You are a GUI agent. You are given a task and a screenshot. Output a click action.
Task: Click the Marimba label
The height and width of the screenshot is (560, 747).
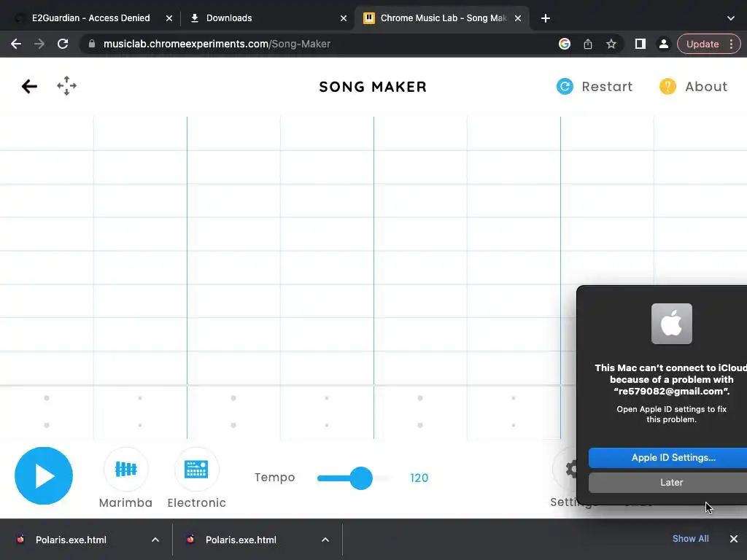(125, 503)
